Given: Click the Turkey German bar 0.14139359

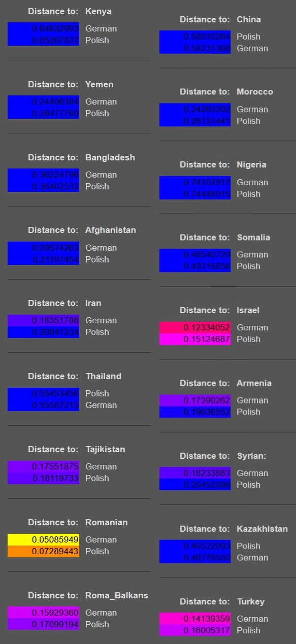Looking at the screenshot, I should tap(195, 619).
